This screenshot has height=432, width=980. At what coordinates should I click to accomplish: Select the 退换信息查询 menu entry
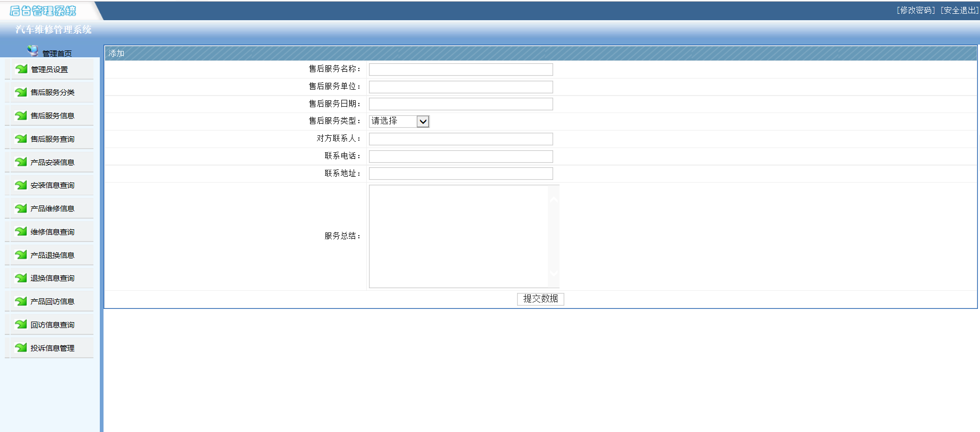click(53, 278)
